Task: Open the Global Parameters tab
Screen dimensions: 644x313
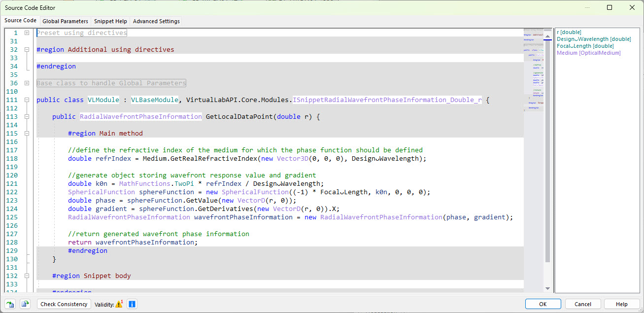Action: (x=65, y=21)
